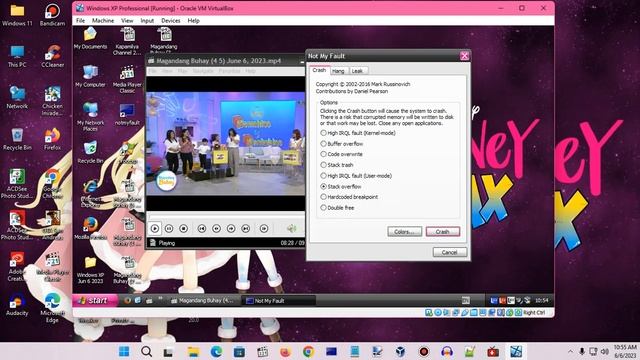Select the This PC icon on host desktop
Viewport: 640px width, 360px height.
tap(17, 56)
